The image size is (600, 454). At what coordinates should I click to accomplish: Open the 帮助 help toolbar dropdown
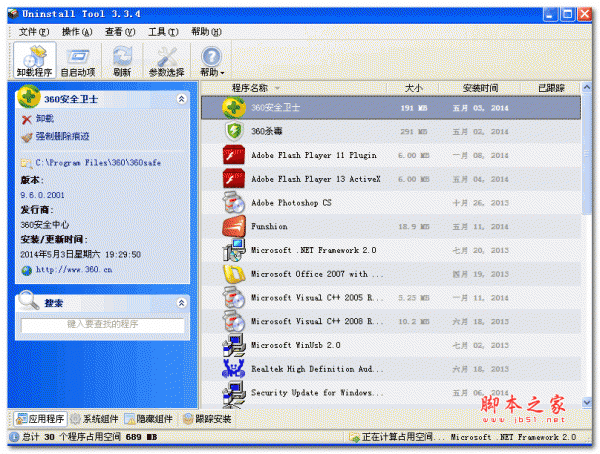[x=212, y=60]
